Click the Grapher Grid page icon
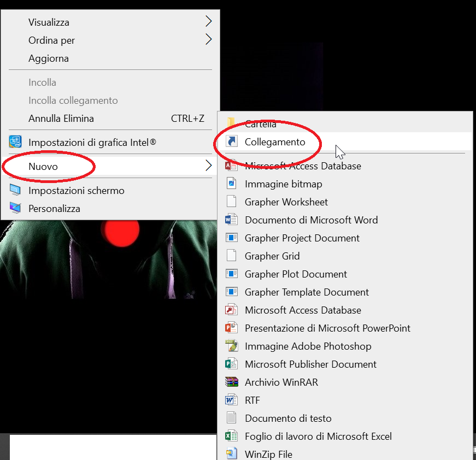This screenshot has width=476, height=460. point(231,255)
